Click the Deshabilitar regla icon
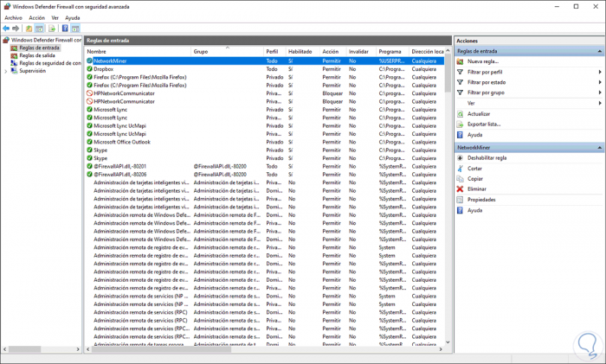The height and width of the screenshot is (364, 606). coord(460,158)
